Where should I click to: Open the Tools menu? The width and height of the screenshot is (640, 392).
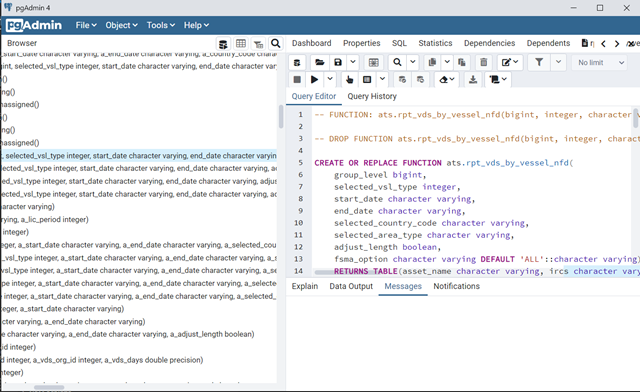161,25
